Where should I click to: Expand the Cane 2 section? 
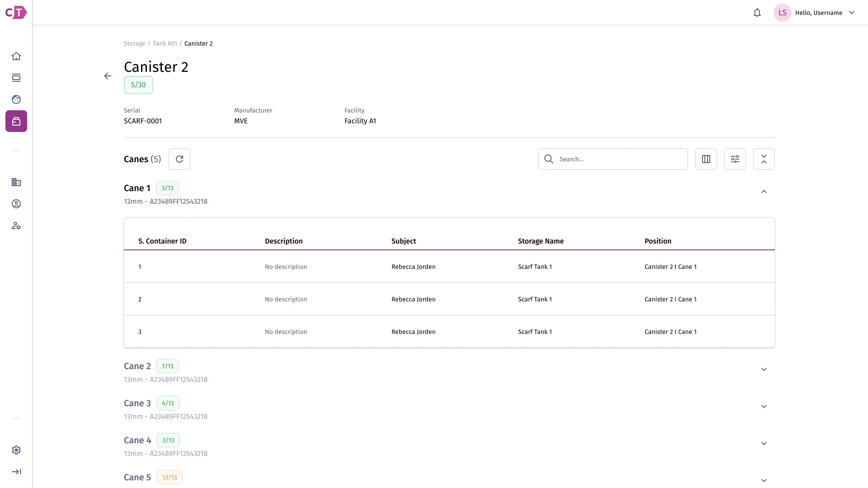764,370
